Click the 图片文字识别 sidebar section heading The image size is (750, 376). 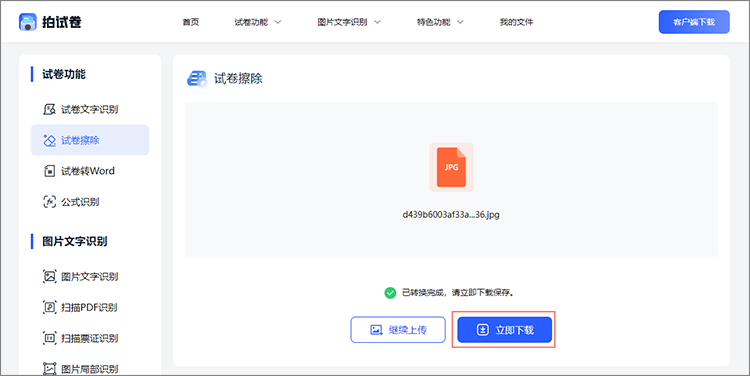75,241
